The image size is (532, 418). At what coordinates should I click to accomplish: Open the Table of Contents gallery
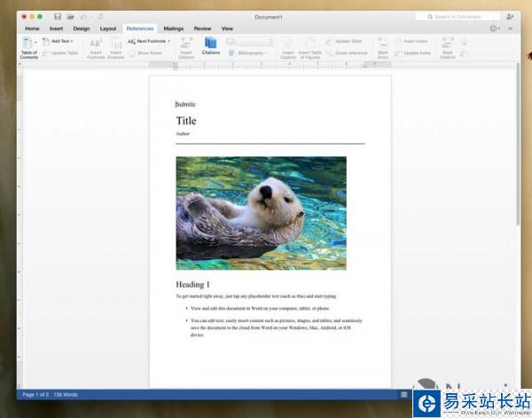29,48
